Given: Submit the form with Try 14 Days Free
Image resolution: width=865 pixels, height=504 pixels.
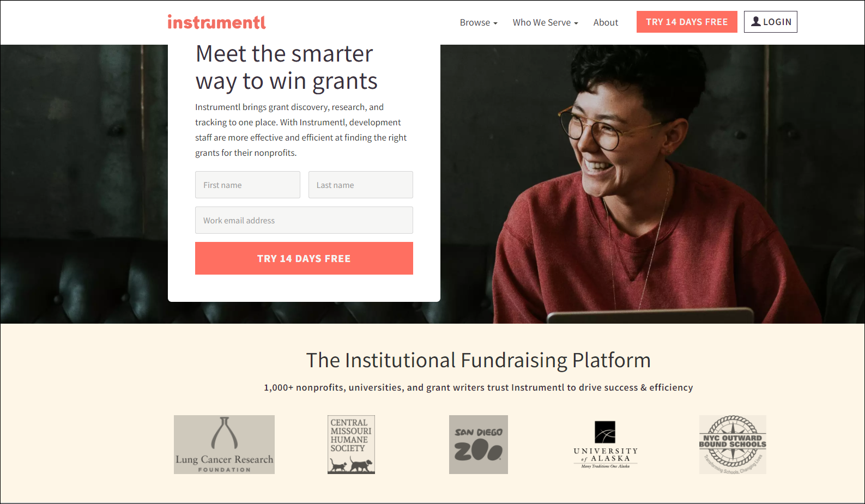Looking at the screenshot, I should (304, 258).
